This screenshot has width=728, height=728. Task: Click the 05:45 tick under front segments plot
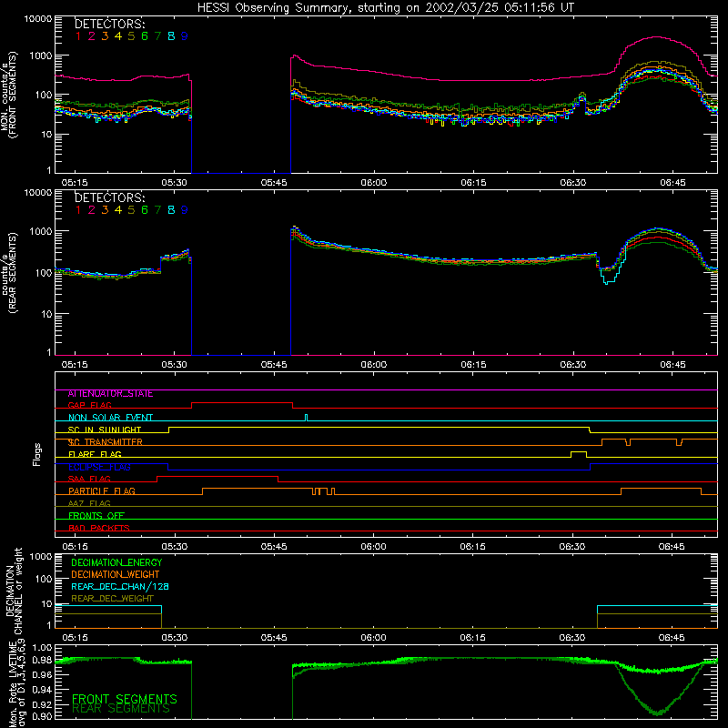[x=274, y=183]
